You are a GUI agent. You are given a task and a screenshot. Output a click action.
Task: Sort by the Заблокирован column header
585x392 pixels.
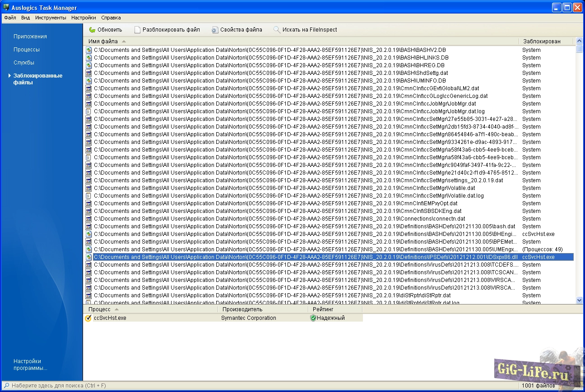click(541, 42)
